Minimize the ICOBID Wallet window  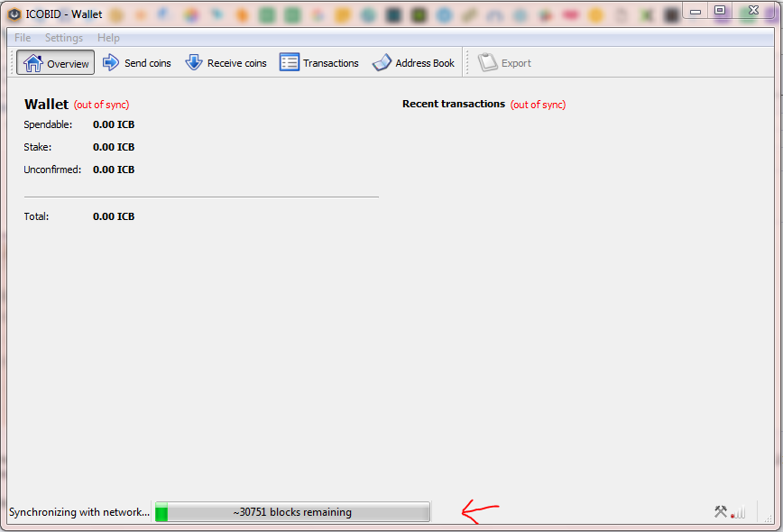tap(695, 11)
